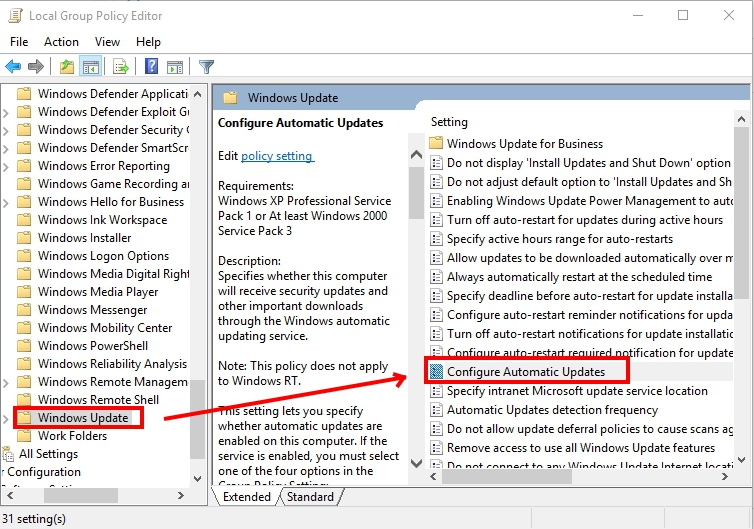Click the Local Group Policy Editor title icon

pos(15,15)
